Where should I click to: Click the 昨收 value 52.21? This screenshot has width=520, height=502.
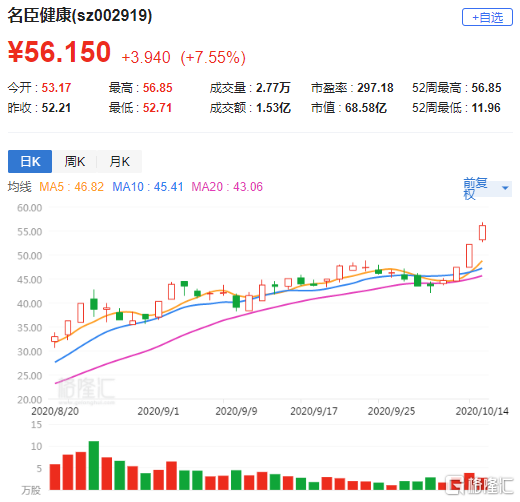(x=56, y=108)
